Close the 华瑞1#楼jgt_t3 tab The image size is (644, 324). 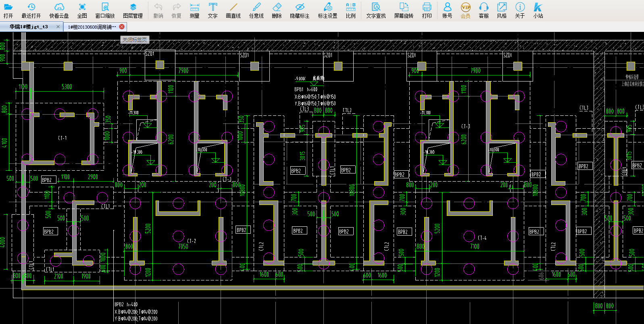pos(58,27)
